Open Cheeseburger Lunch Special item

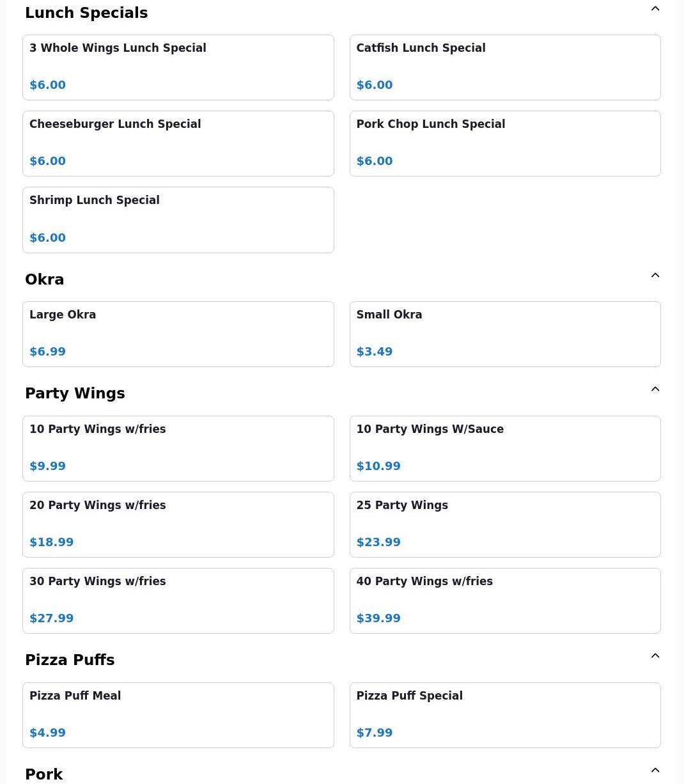[178, 143]
